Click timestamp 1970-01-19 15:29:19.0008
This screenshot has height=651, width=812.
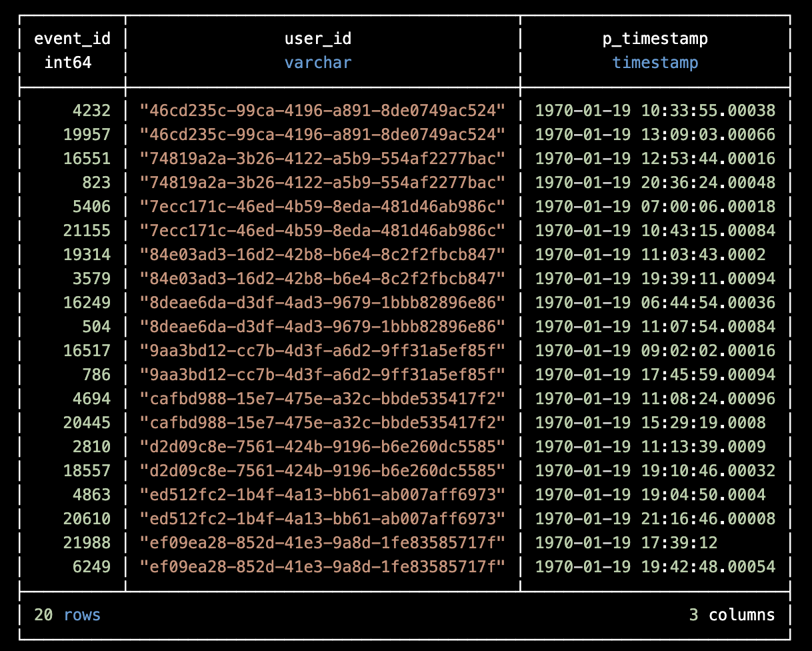(x=650, y=423)
